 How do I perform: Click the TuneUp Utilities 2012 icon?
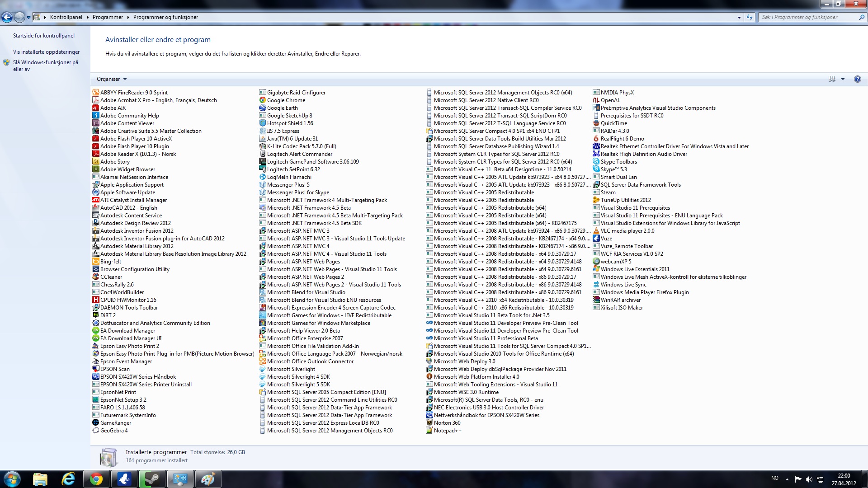pyautogui.click(x=596, y=200)
